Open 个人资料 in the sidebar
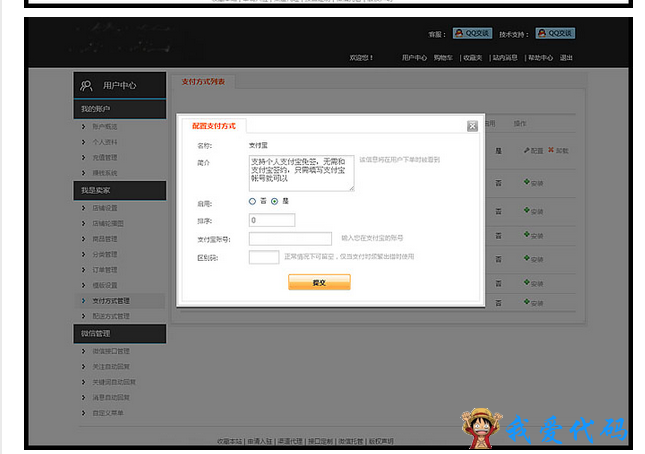Image resolution: width=645 pixels, height=454 pixels. coord(104,142)
